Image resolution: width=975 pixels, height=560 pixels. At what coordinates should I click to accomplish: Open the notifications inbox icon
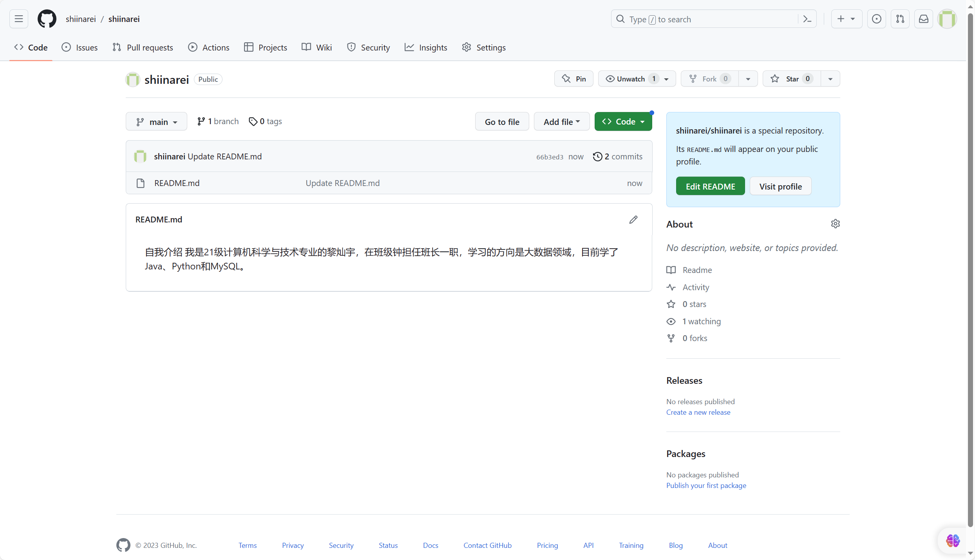coord(923,19)
